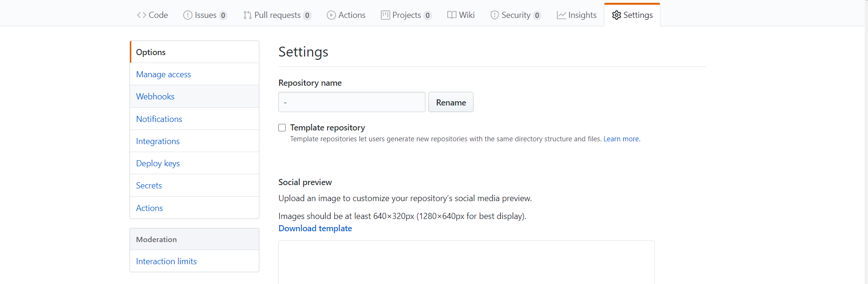868x284 pixels.
Task: Click the Security shield icon
Action: point(495,15)
